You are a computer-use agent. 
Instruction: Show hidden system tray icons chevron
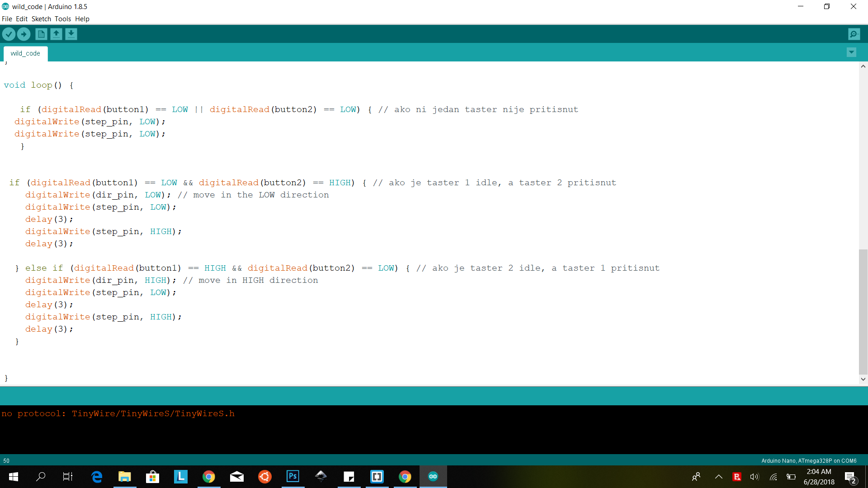click(x=718, y=477)
